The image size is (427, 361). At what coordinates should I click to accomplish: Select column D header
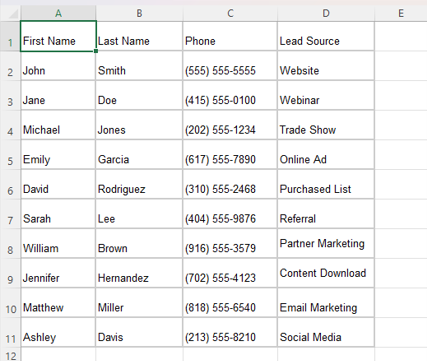[326, 13]
